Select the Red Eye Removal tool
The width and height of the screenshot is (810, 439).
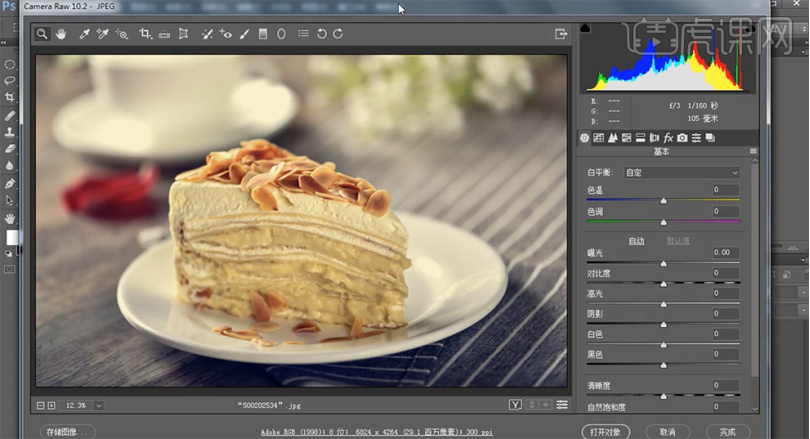(226, 34)
